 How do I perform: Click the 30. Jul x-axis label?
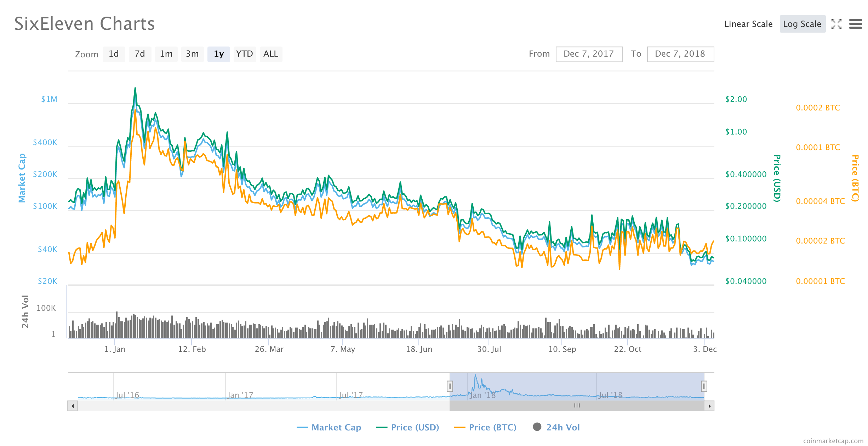[x=489, y=349]
